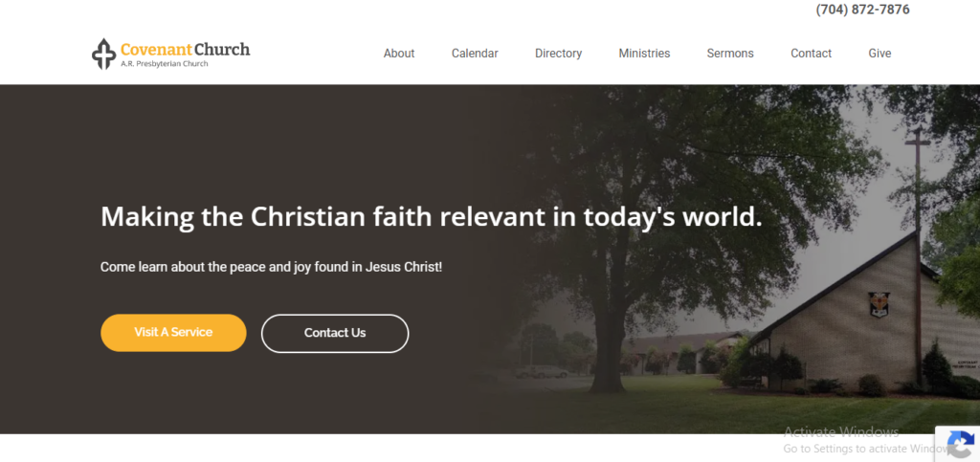Viewport: 980px width, 462px height.
Task: Open the Calendar page
Action: 475,54
